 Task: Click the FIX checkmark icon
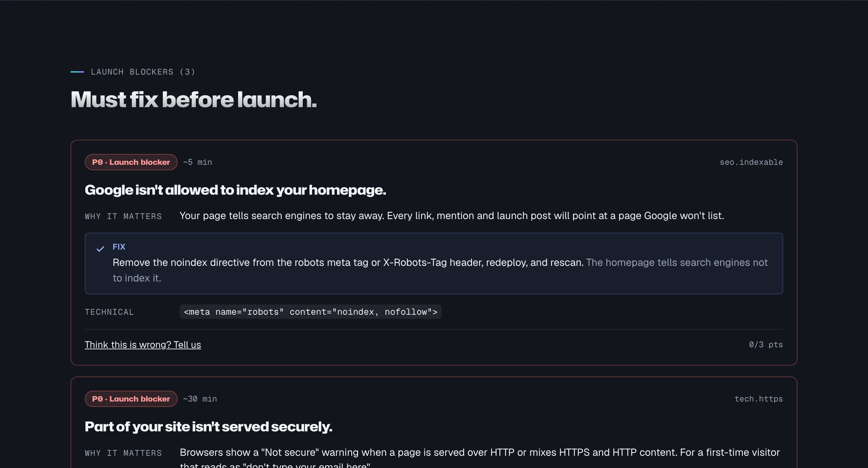[x=100, y=249]
